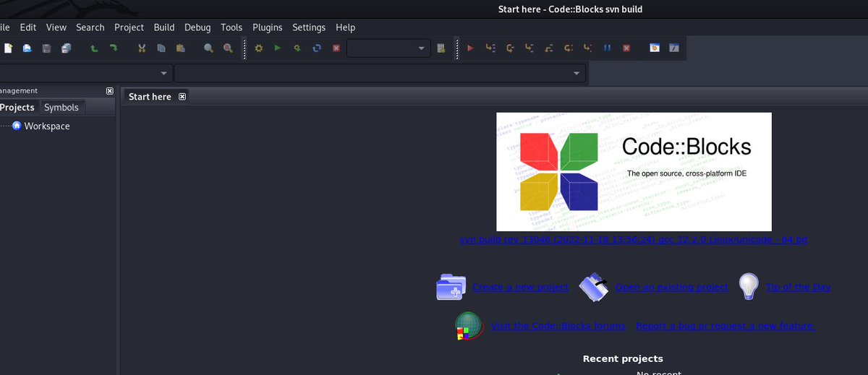Screen dimensions: 868x375
Task: Open the Edit menu
Action: pos(28,27)
